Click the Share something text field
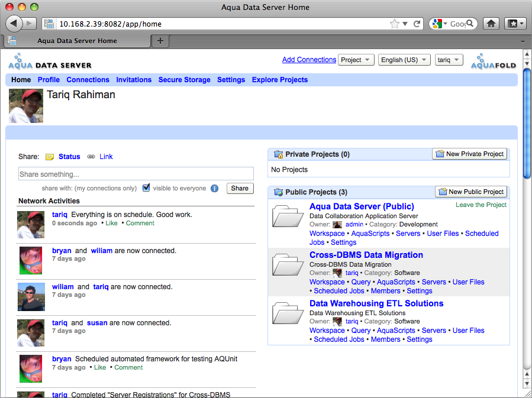532x398 pixels. tap(136, 174)
